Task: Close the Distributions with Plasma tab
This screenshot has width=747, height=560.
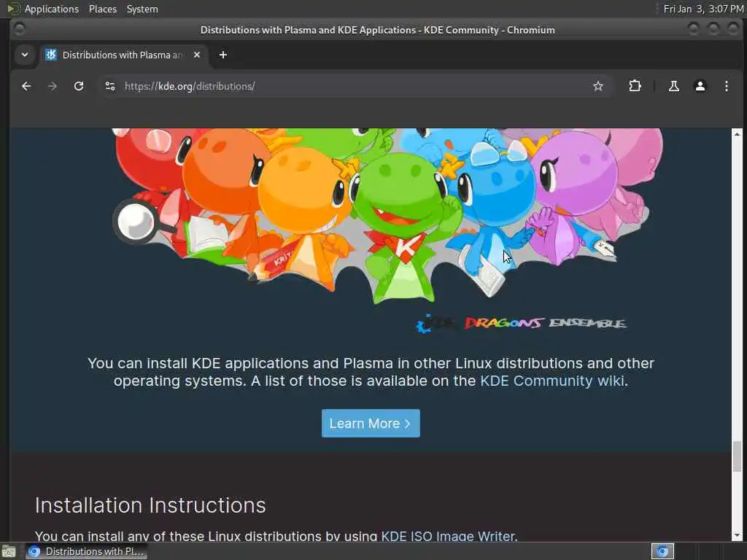Action: click(197, 55)
